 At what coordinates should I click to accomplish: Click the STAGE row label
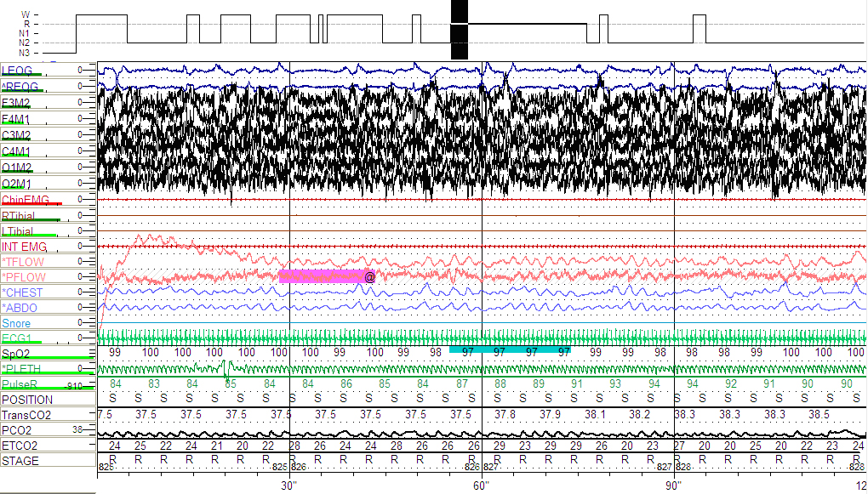(x=20, y=461)
